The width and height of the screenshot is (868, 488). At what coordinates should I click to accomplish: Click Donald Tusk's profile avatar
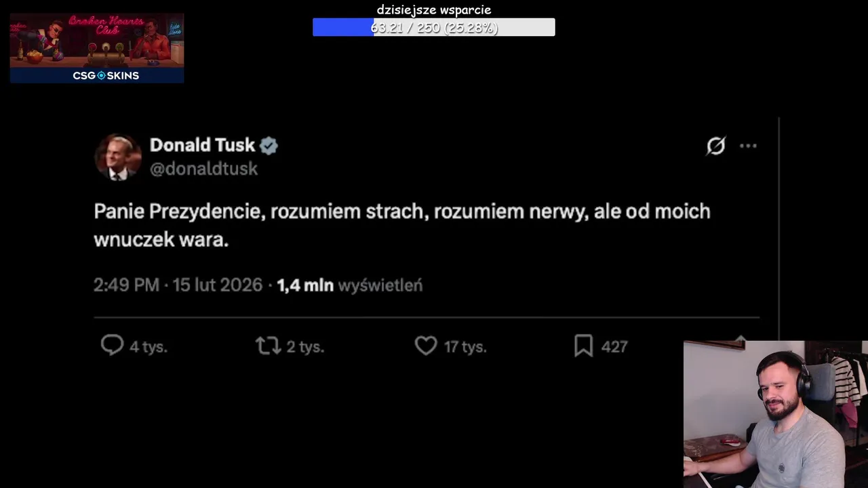click(118, 157)
